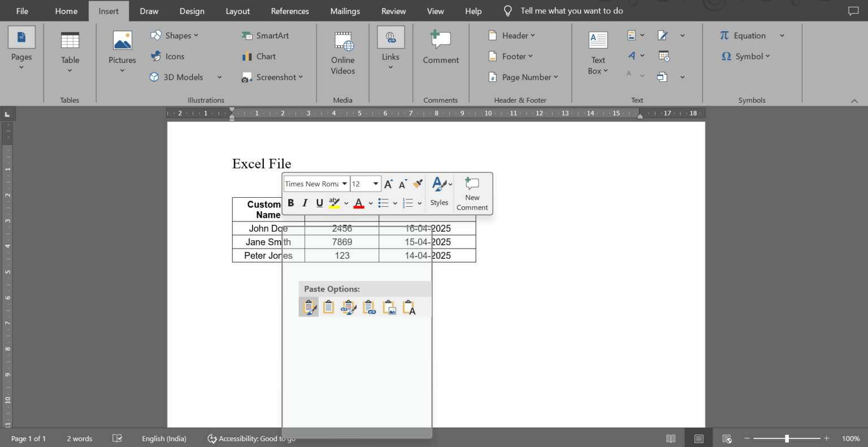Apply yellow text highlight color
Screen dimensions: 868x447
(x=334, y=203)
